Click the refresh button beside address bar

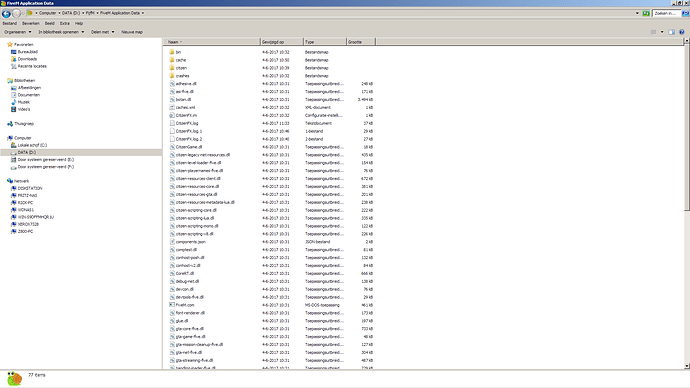[646, 13]
